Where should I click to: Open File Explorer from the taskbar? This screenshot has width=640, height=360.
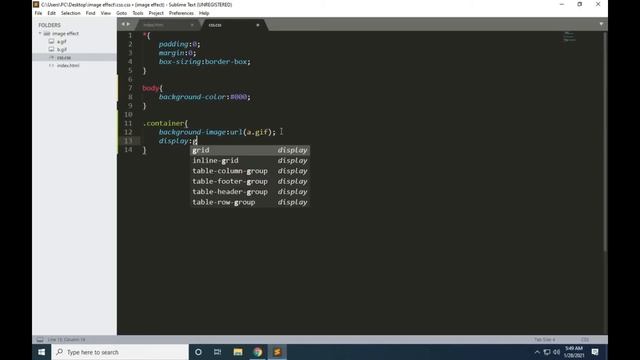[238, 352]
